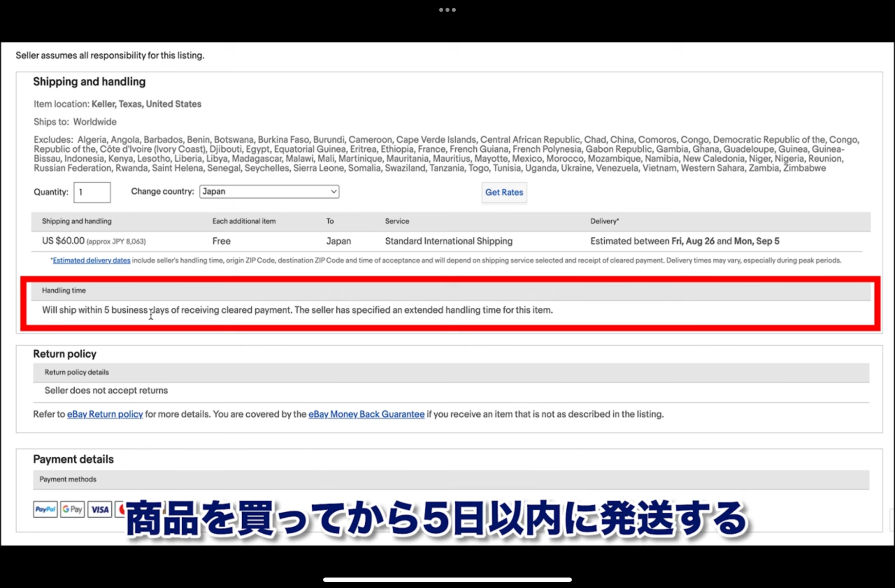
Task: Open the eBay Money Back Guarantee link
Action: [x=366, y=414]
